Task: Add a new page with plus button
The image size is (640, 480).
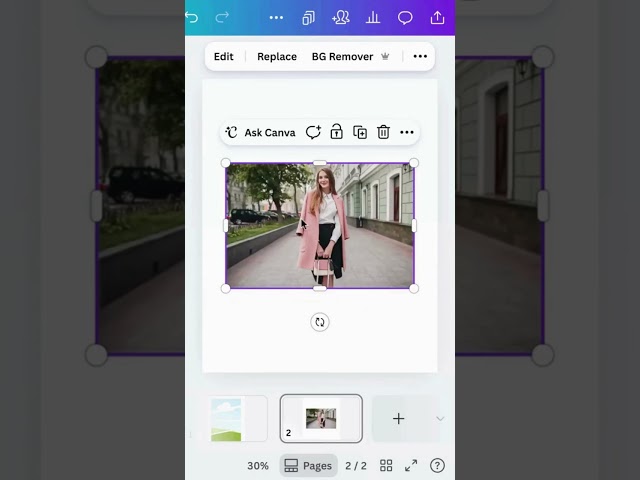Action: 398,418
